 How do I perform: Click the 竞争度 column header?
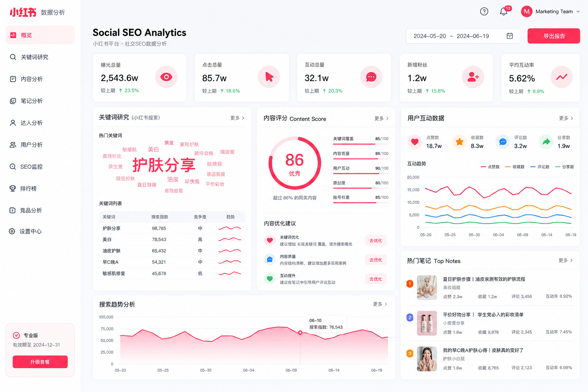click(x=200, y=217)
